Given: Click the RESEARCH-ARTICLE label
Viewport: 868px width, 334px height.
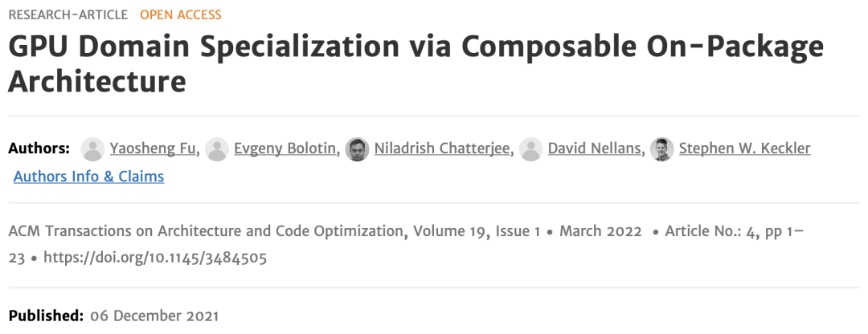Looking at the screenshot, I should [x=69, y=14].
